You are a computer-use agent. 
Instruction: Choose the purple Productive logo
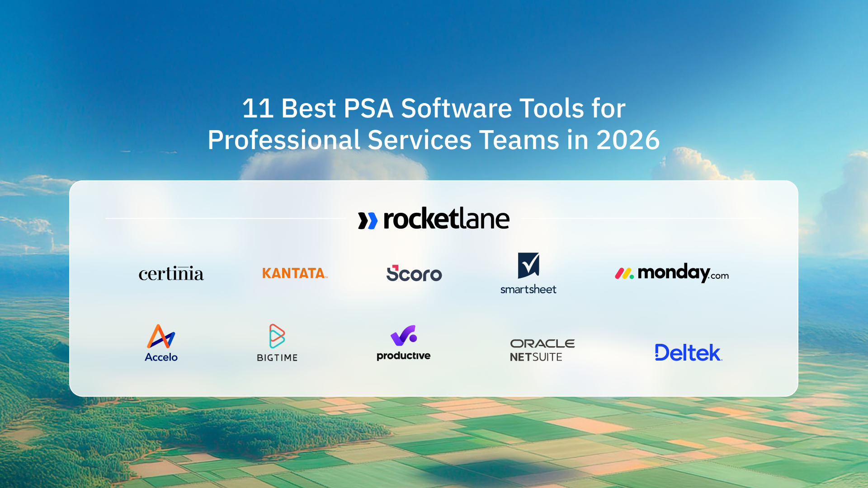pyautogui.click(x=404, y=343)
